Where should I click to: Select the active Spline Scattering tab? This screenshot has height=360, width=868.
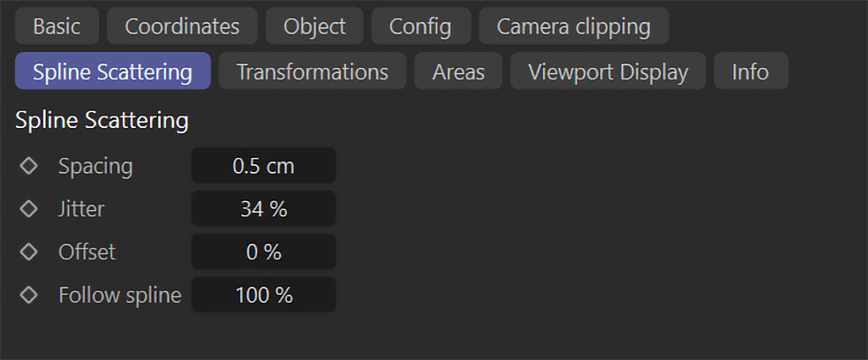pos(113,71)
